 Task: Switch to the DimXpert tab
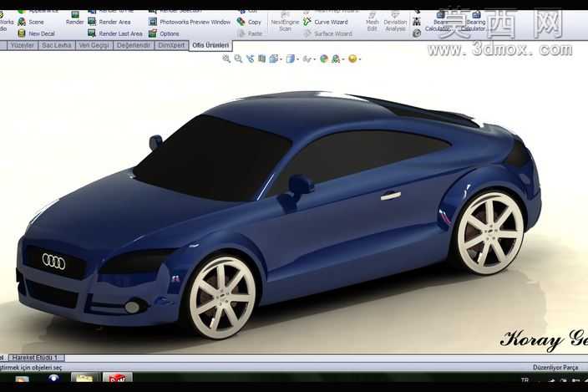click(x=171, y=45)
